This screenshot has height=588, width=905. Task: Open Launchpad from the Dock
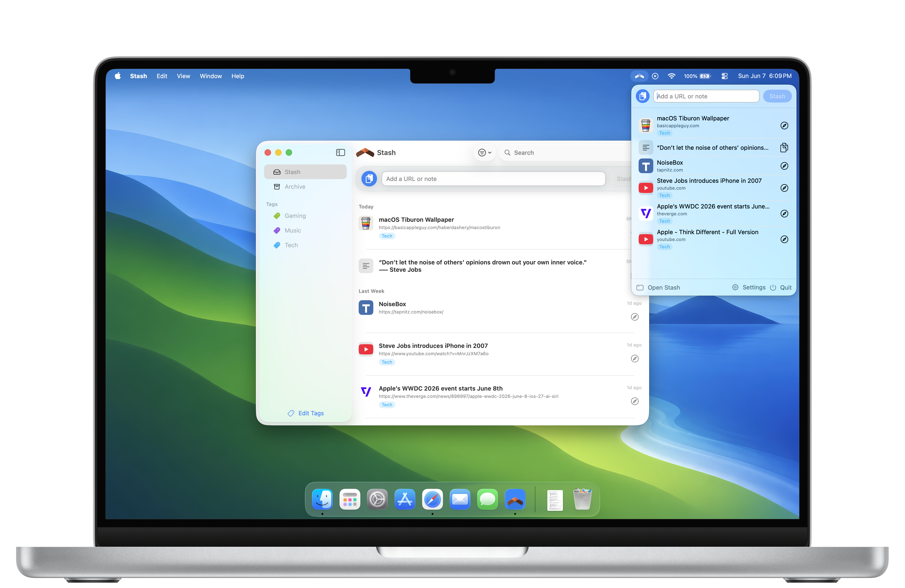coord(350,499)
